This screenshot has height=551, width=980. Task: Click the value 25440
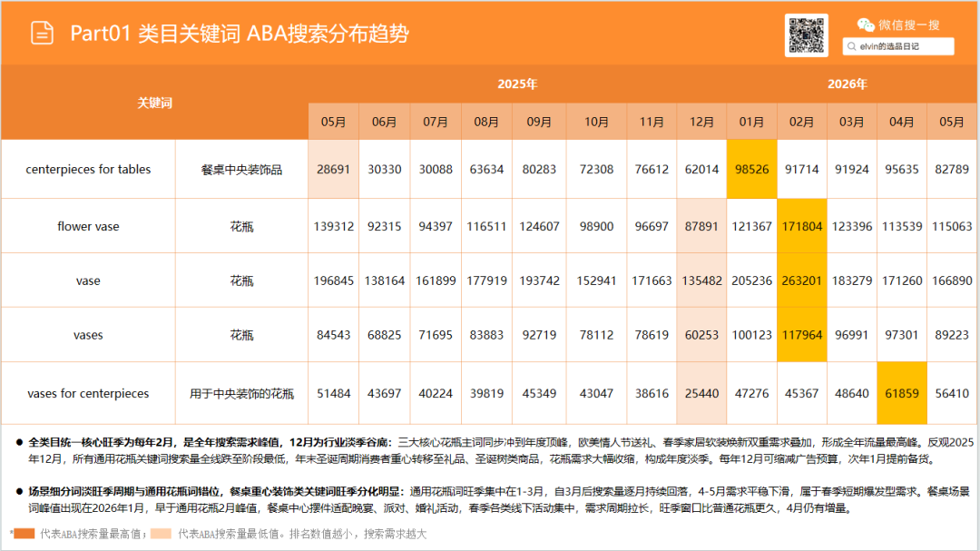coord(701,393)
